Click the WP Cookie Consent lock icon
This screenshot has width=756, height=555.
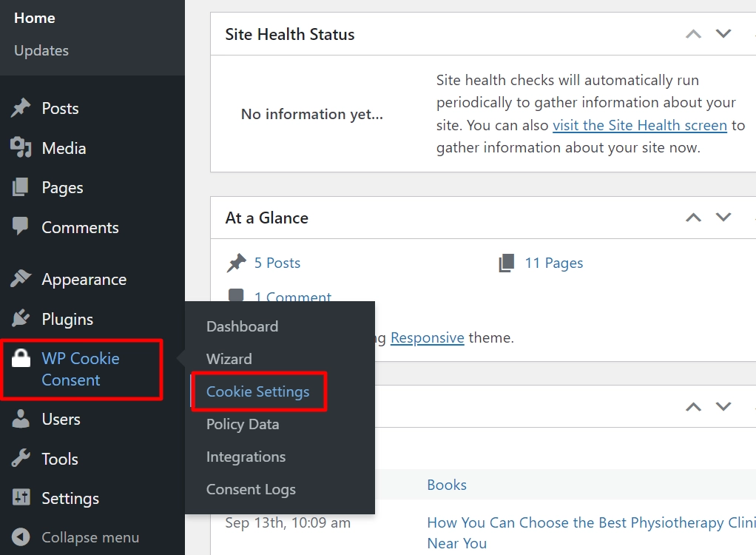point(20,358)
